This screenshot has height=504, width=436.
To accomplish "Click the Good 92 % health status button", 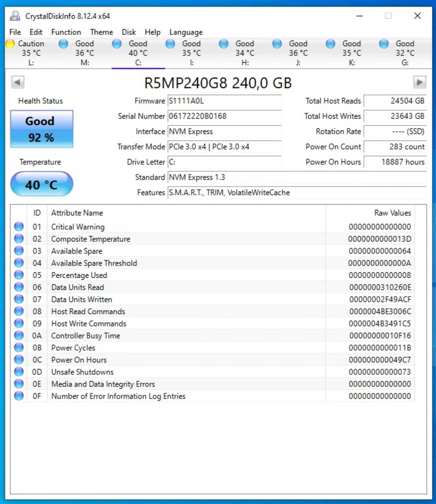I will coord(42,129).
